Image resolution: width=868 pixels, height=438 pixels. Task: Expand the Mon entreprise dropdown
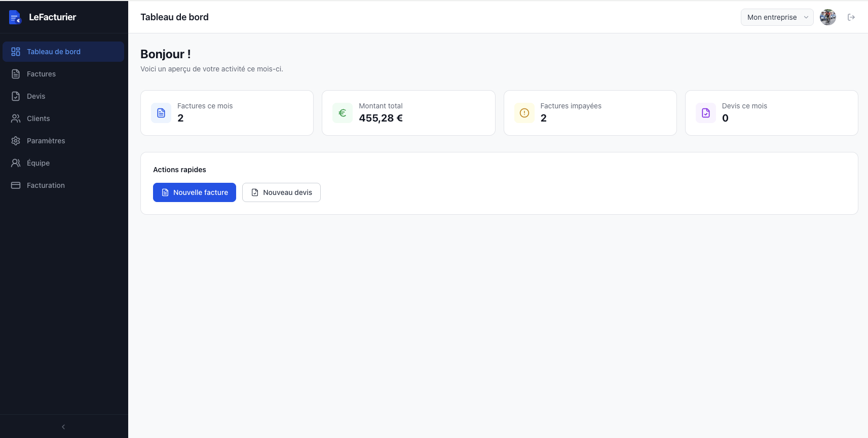[x=777, y=17]
